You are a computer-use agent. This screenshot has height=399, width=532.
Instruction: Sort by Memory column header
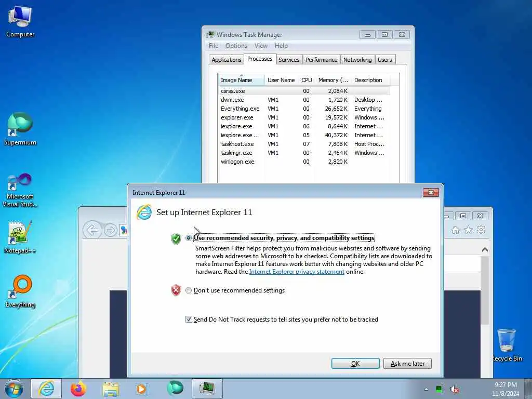[333, 80]
